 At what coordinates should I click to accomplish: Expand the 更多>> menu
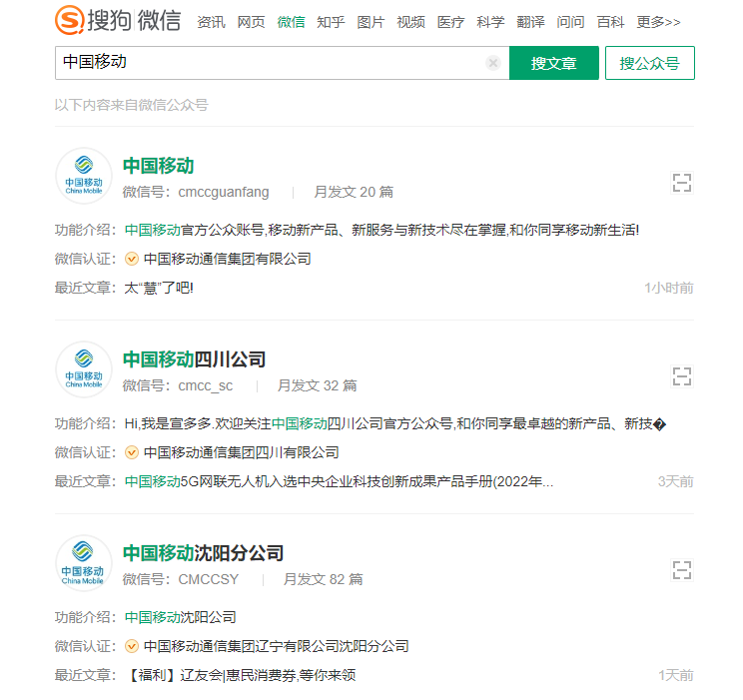pos(658,22)
